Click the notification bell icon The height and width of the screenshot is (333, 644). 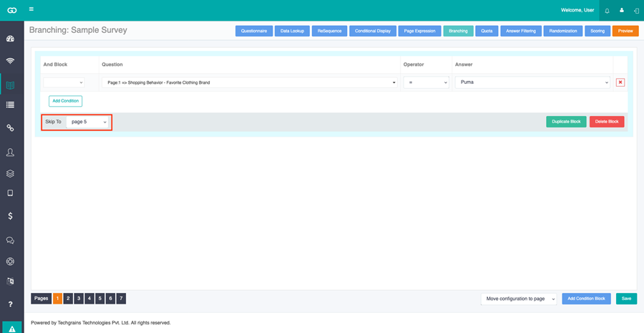coord(608,11)
